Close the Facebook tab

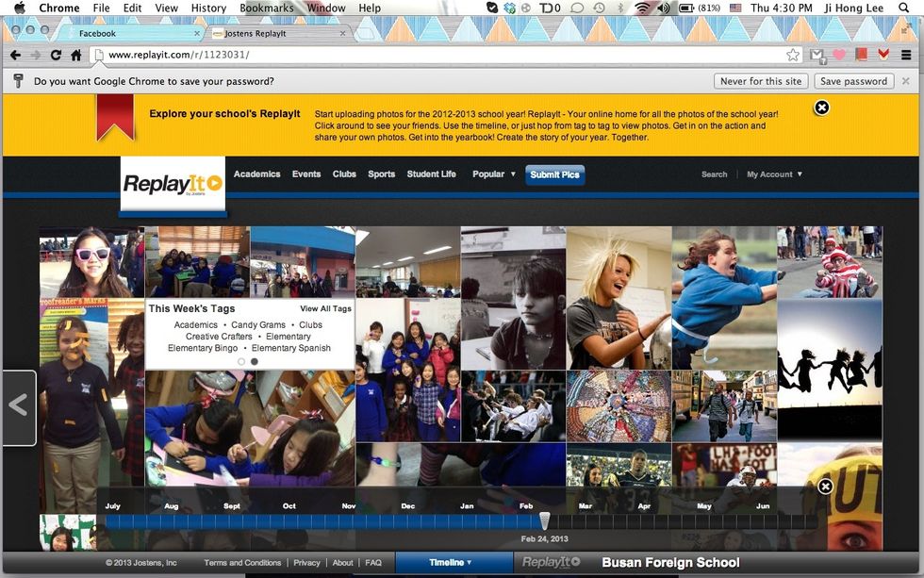pyautogui.click(x=197, y=34)
